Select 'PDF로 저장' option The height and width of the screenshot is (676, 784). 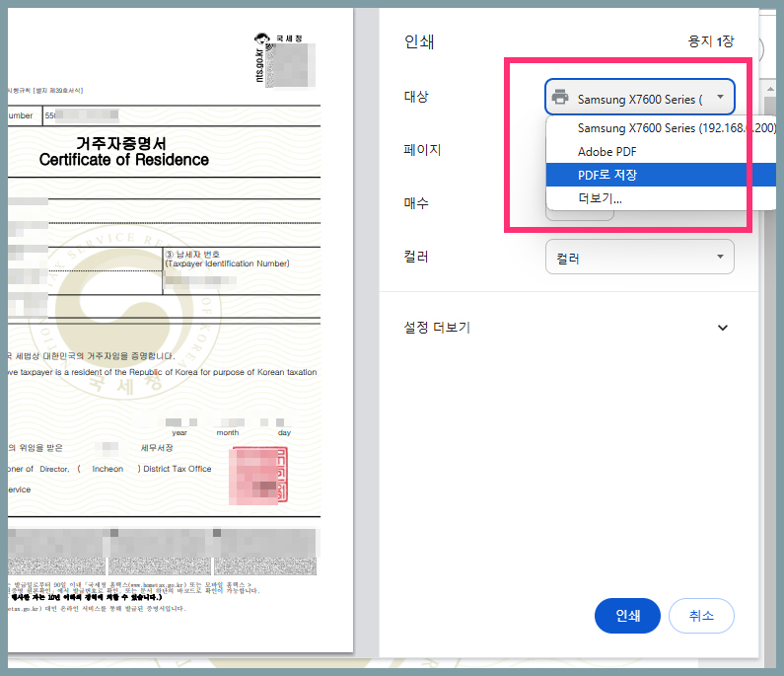tap(661, 175)
